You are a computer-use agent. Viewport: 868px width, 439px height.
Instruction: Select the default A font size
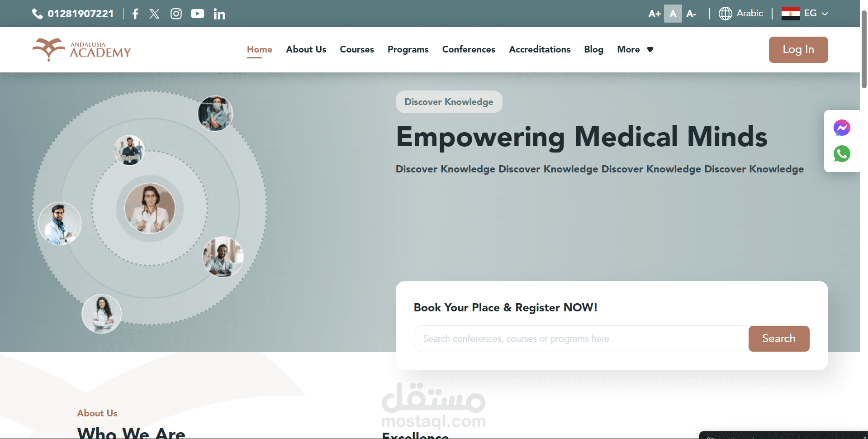[673, 14]
